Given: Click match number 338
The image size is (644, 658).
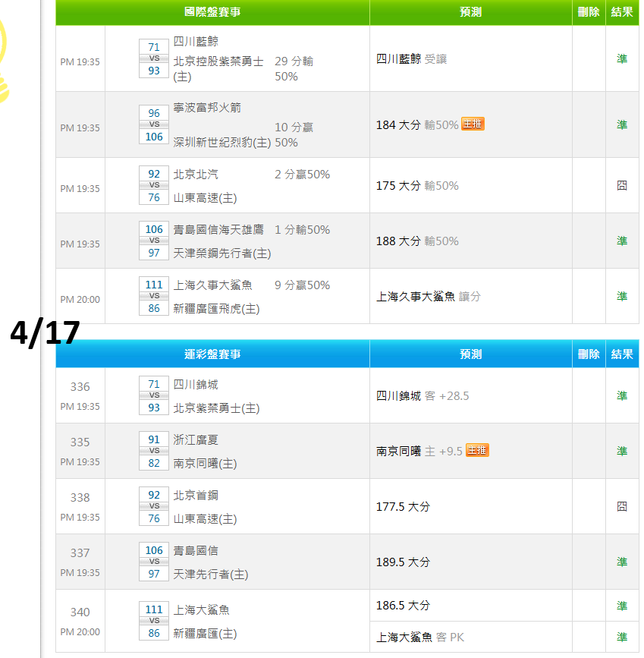Looking at the screenshot, I should pyautogui.click(x=80, y=497).
